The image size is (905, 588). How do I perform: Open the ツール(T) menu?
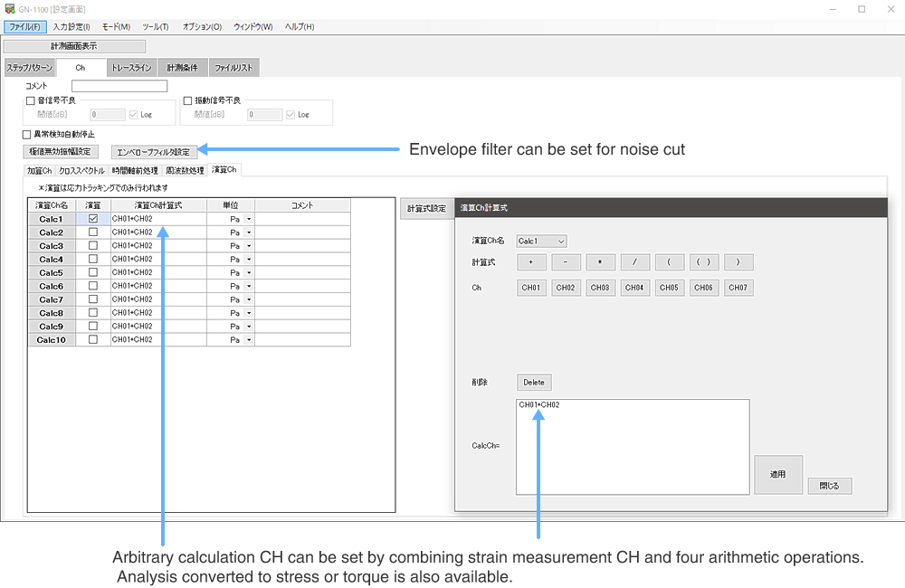pos(156,26)
